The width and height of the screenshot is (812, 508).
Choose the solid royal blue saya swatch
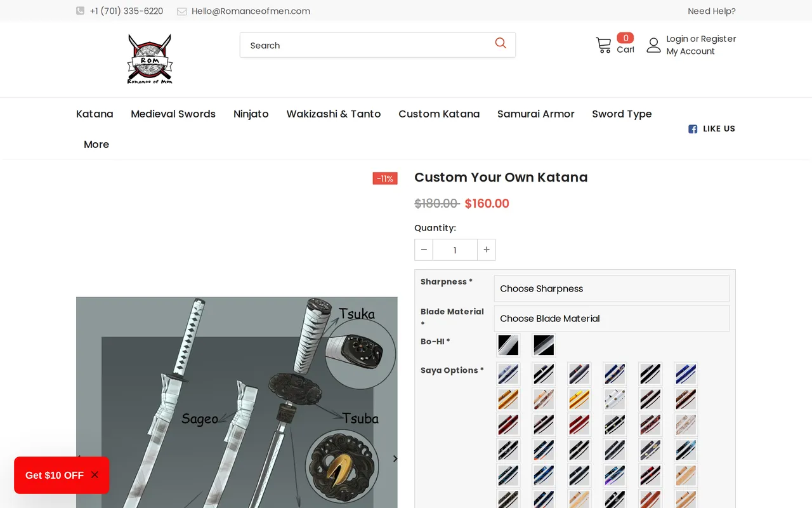point(686,374)
